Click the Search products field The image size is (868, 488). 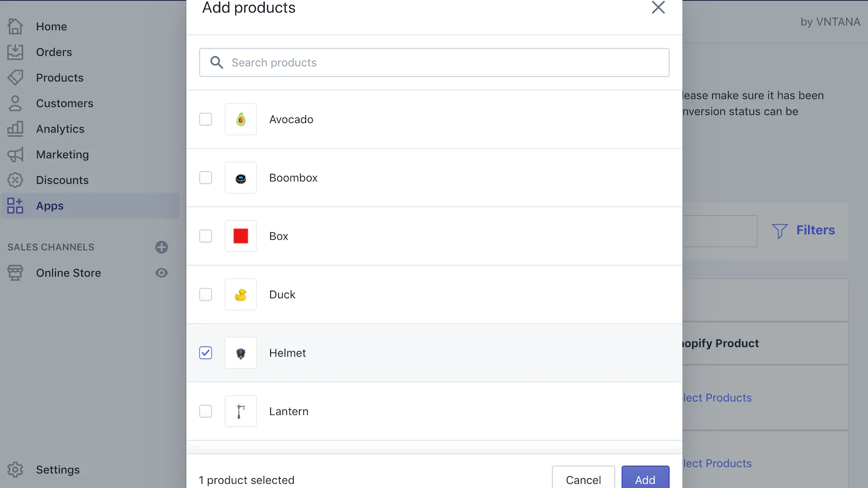coord(434,63)
